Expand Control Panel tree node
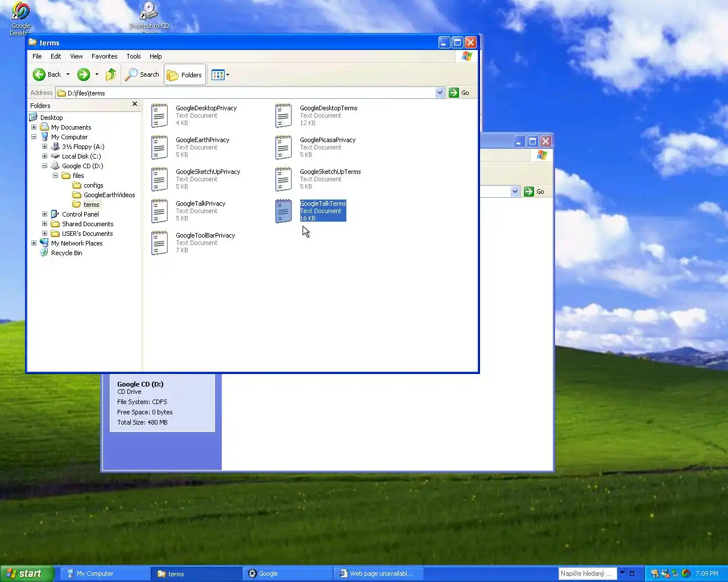This screenshot has width=728, height=582. 44,214
